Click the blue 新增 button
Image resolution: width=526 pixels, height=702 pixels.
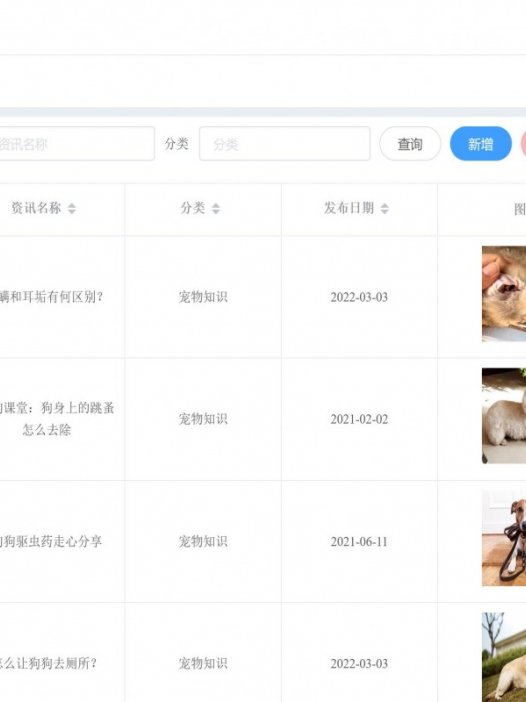(x=481, y=144)
